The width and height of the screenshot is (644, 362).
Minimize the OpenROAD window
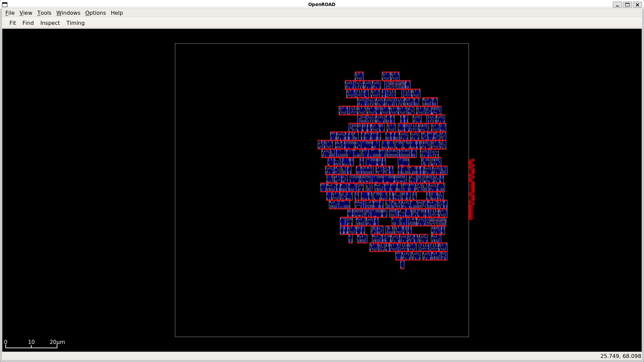coord(617,4)
